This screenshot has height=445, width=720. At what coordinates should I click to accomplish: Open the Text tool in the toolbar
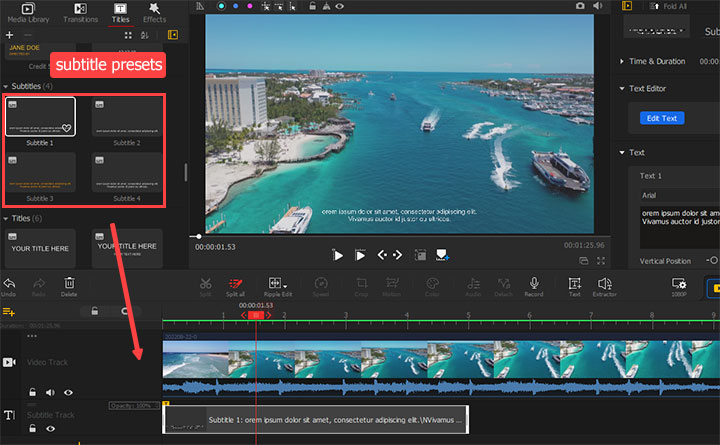[574, 285]
